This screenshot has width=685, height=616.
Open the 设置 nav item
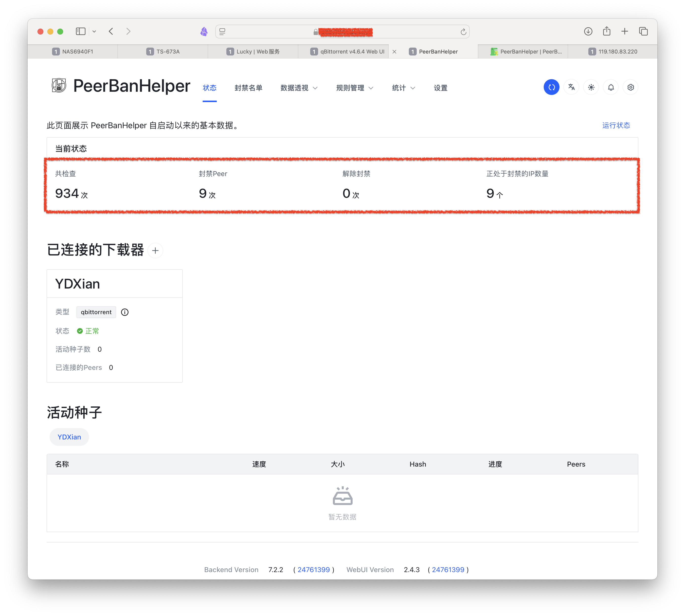[x=440, y=88]
